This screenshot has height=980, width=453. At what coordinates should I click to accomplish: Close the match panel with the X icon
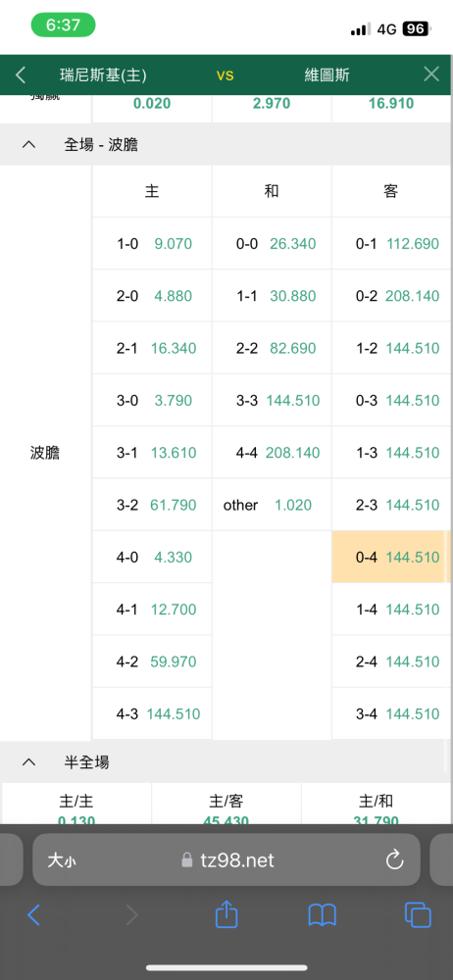[431, 74]
